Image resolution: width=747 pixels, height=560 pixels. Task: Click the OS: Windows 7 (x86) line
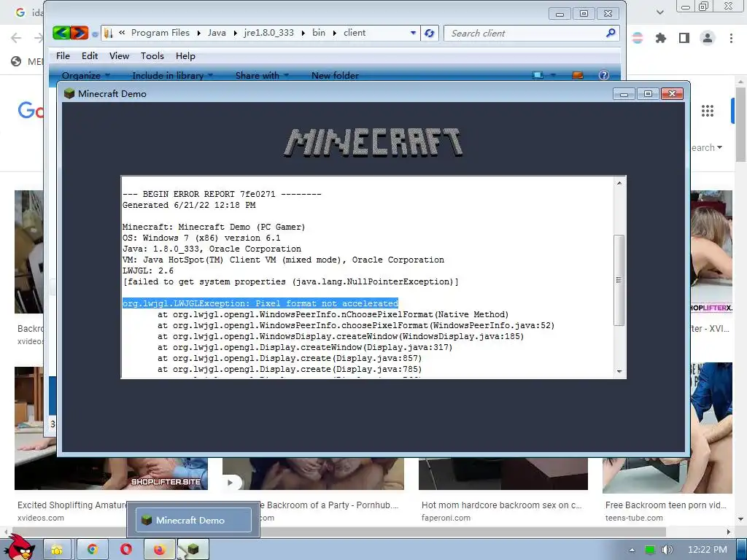[x=201, y=238]
